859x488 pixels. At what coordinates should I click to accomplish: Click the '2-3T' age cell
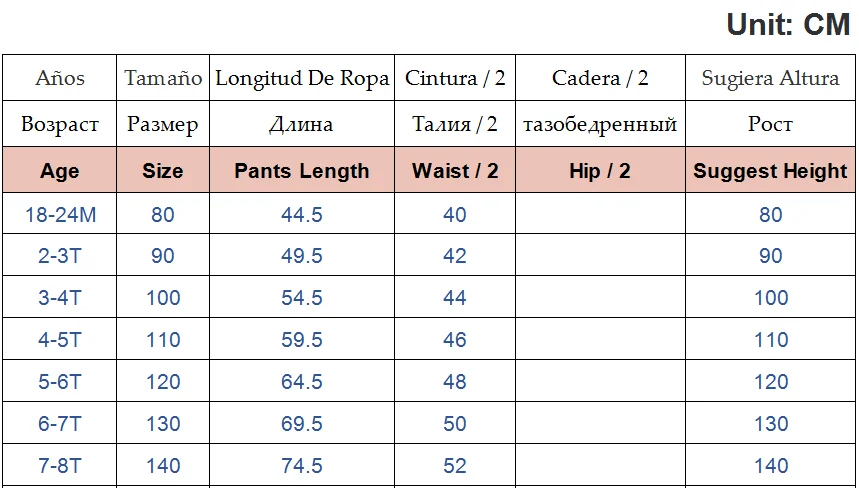[59, 256]
